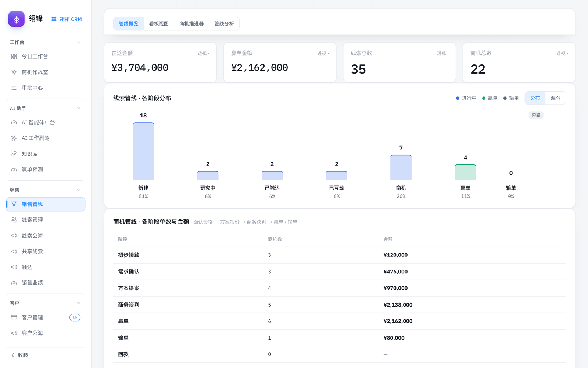
Task: Click the 审批中心 list icon
Action: pos(14,88)
